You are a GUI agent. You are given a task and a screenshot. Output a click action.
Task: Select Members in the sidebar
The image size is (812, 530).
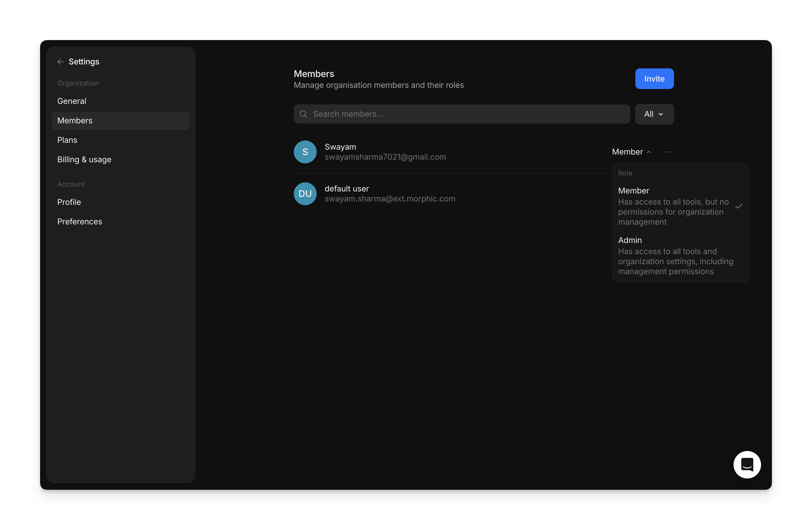point(75,121)
